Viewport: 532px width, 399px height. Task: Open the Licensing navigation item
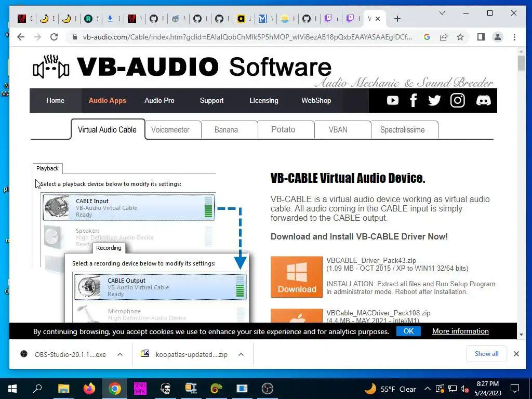click(x=263, y=100)
